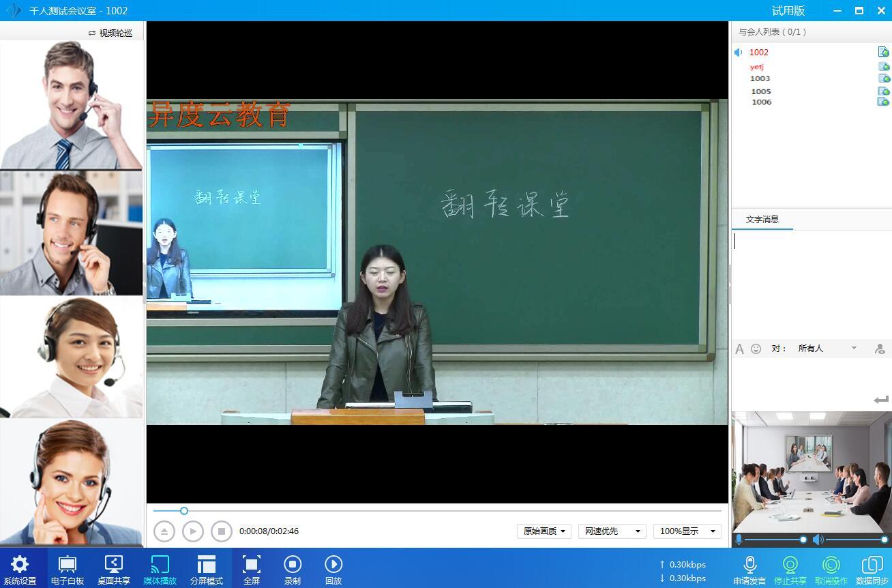Select the 媒体播放 media playback item
Screen dimensions: 892x588
click(x=160, y=569)
